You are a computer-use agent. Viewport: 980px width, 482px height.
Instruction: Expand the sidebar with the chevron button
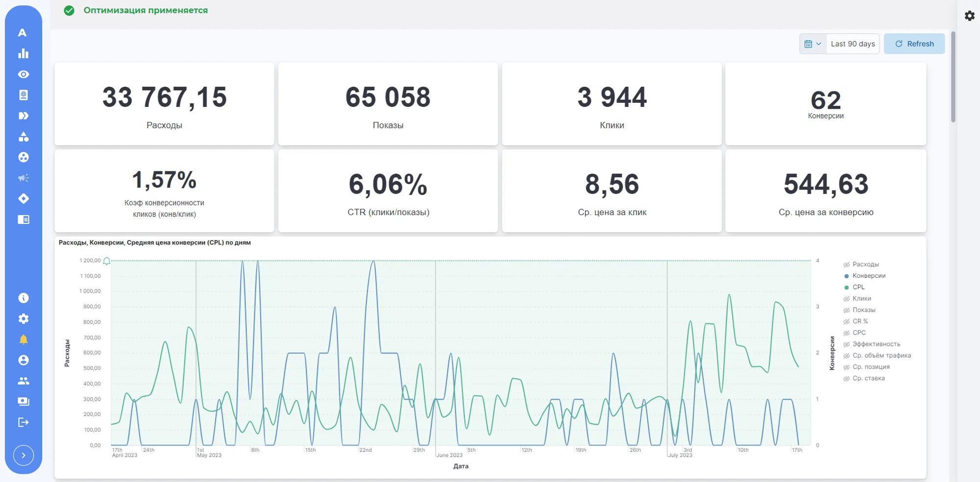point(24,456)
